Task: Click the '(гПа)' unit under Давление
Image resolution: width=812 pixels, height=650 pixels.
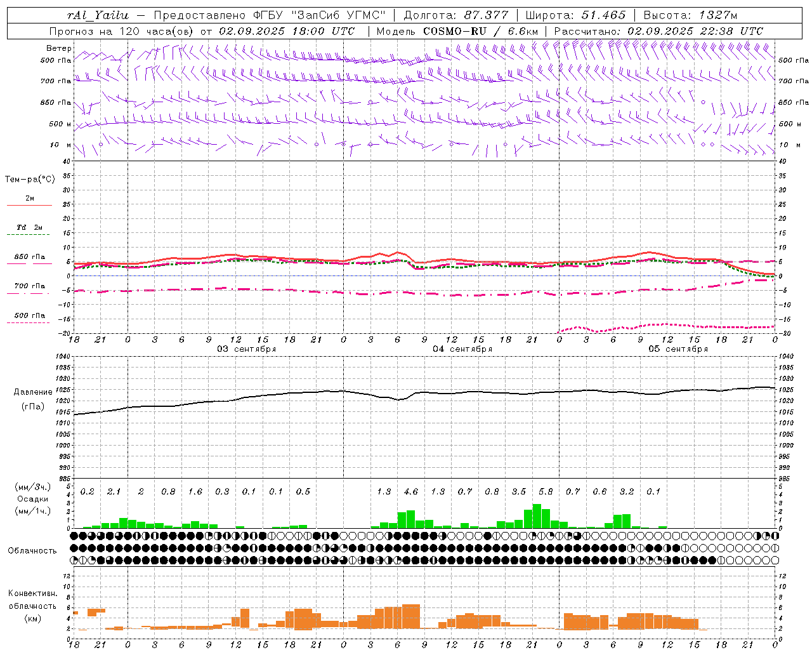Action: tap(32, 407)
